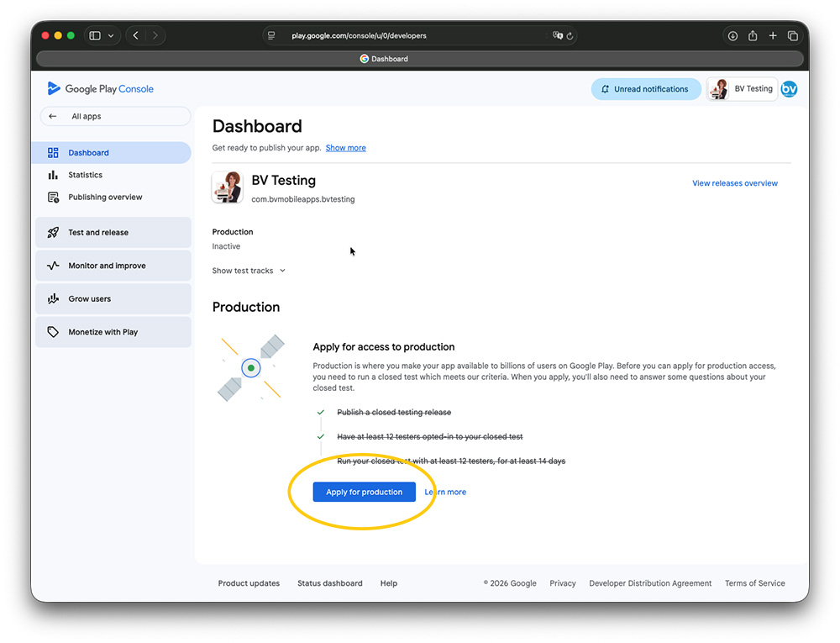The height and width of the screenshot is (643, 840).
Task: Click View releases overview link
Action: tap(734, 183)
